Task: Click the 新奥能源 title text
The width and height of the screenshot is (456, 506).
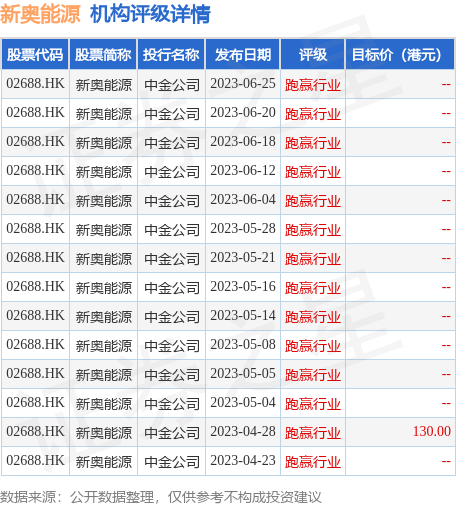Action: [x=40, y=14]
